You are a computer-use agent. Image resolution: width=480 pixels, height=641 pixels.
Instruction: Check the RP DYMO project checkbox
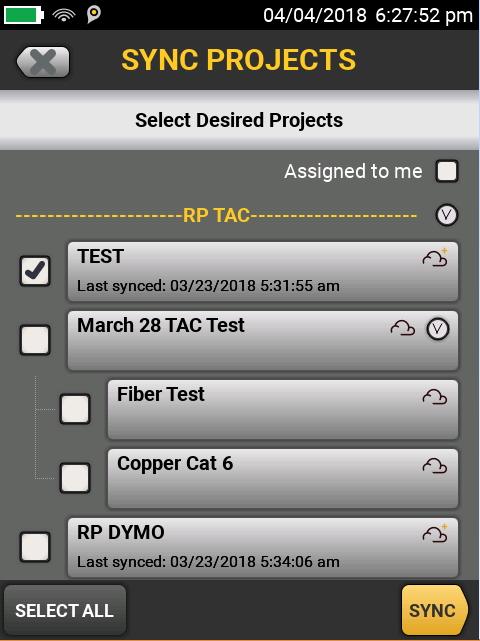click(x=35, y=547)
